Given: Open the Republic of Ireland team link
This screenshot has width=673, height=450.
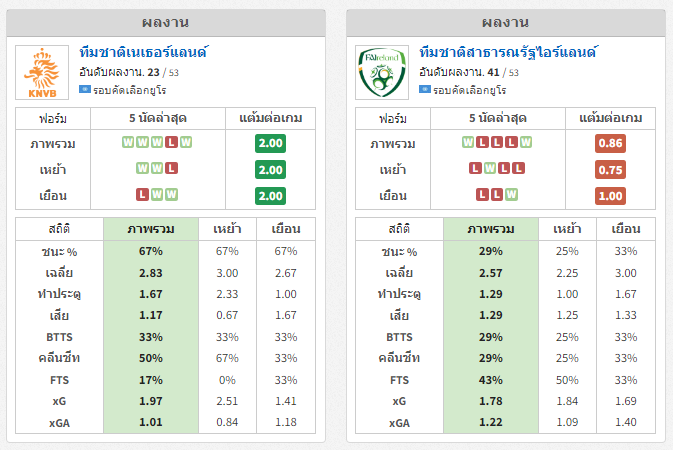Looking at the screenshot, I should 508,51.
